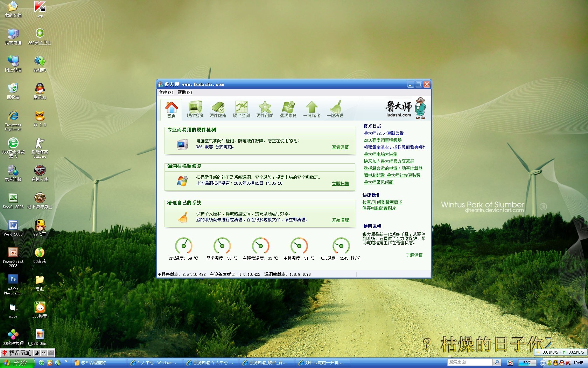Click the 开始 Start button
The image size is (588, 368).
point(17,363)
